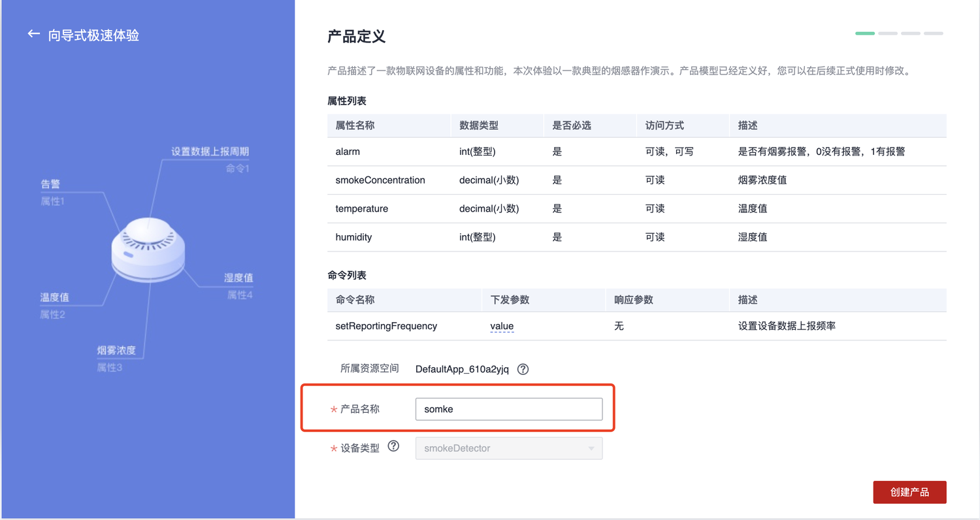Click int(整型) data type in humidity row
Viewport: 980px width, 520px height.
(x=478, y=237)
